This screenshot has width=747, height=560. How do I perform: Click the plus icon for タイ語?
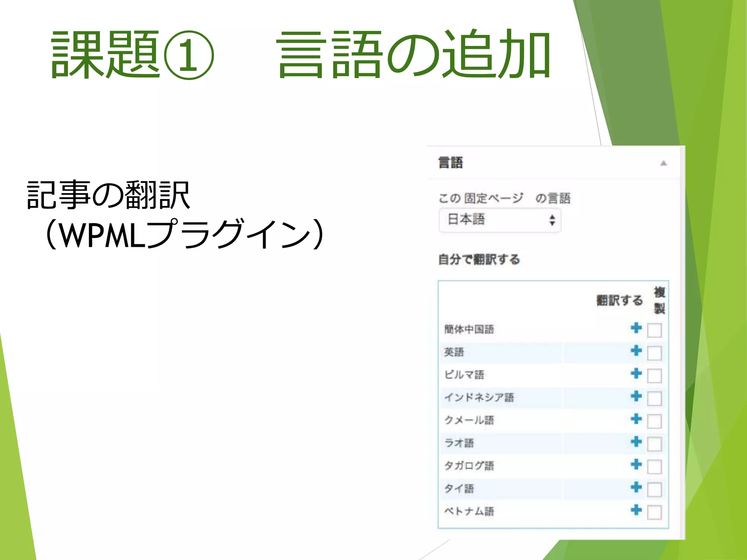(x=636, y=487)
